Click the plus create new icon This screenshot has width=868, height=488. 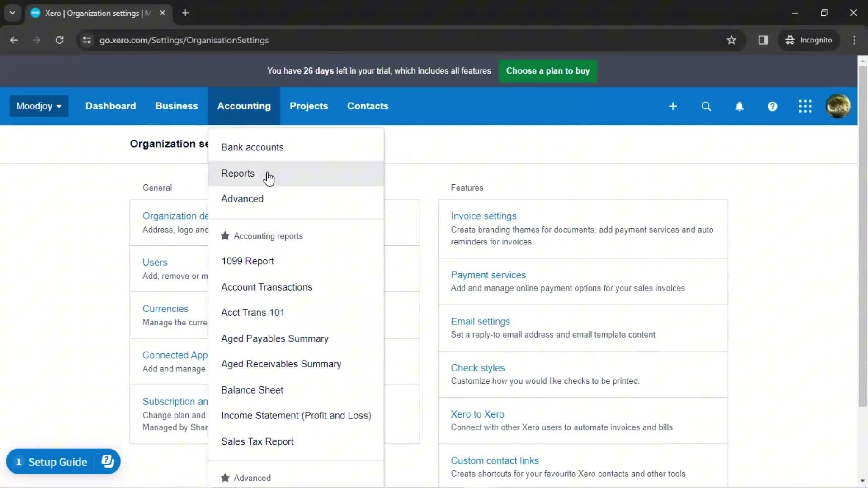(673, 106)
